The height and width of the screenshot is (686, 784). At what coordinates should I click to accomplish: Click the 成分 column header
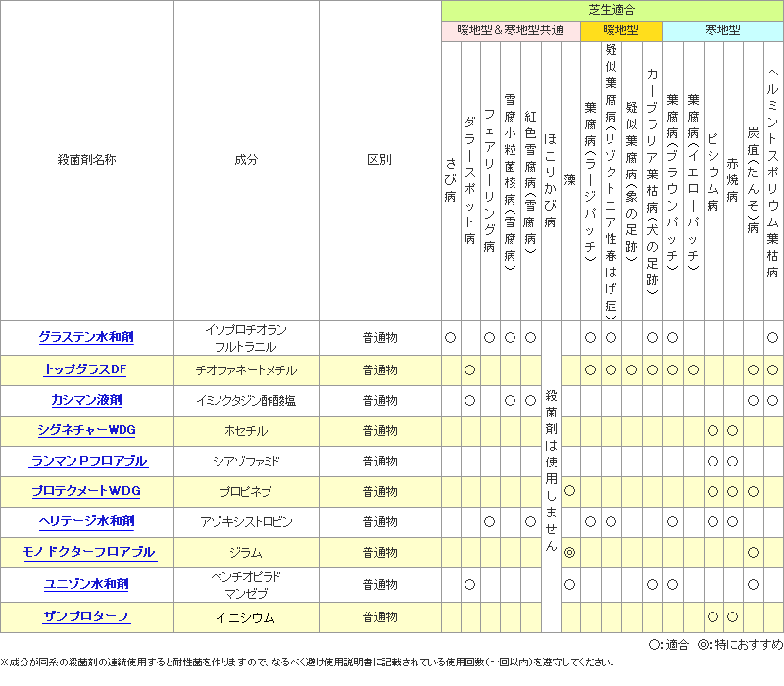pos(247,160)
